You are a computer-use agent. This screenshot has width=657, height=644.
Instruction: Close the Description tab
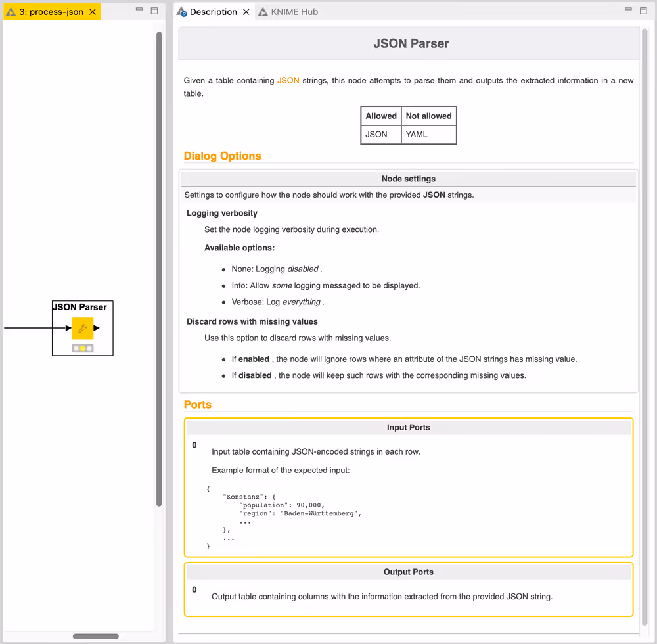pos(247,11)
